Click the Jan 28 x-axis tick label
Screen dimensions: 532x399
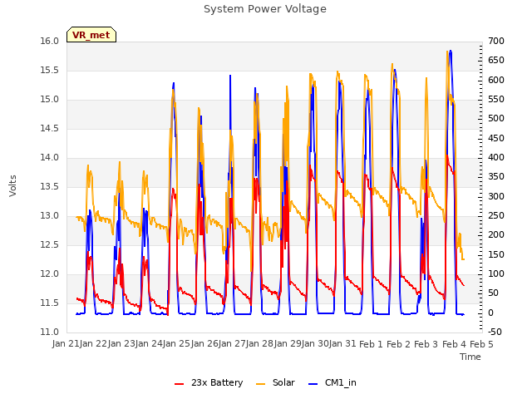[x=259, y=344]
